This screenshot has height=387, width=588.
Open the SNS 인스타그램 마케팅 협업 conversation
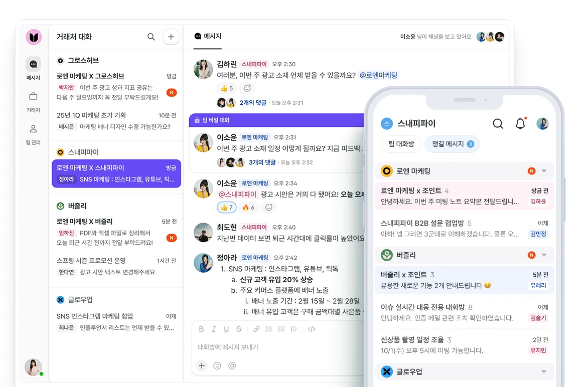[116, 322]
